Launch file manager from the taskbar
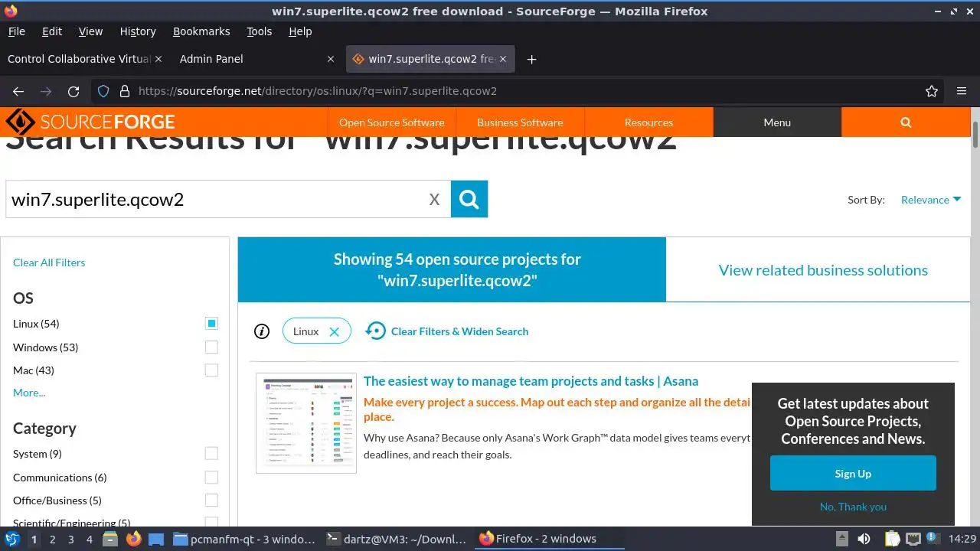The height and width of the screenshot is (551, 980). point(110,539)
